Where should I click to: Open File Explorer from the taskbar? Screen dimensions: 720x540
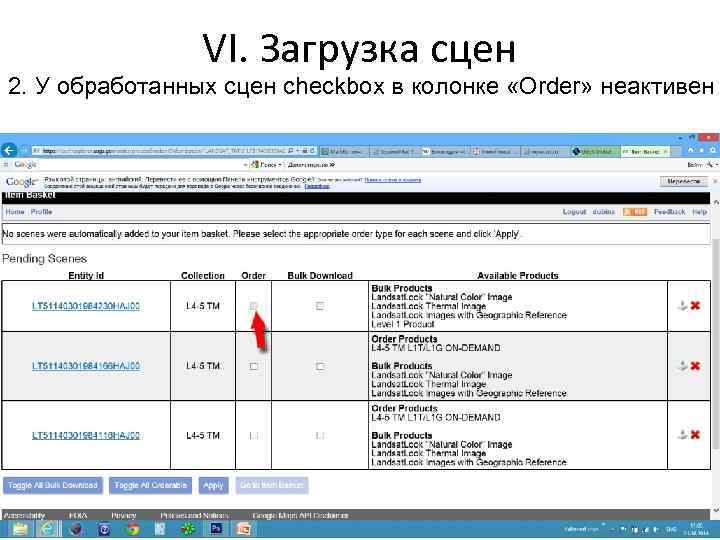(20, 529)
